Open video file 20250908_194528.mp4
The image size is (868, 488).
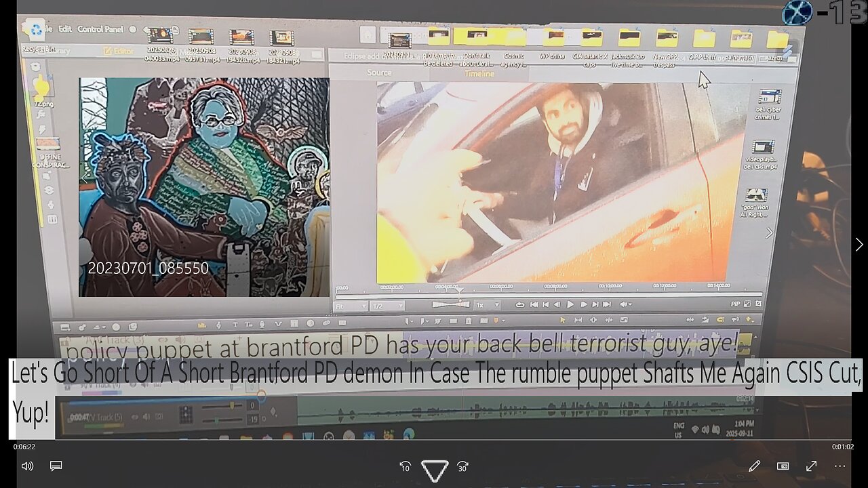point(241,46)
